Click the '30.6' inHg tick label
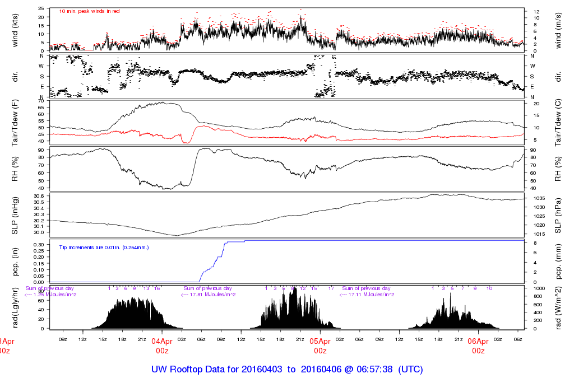 point(39,197)
